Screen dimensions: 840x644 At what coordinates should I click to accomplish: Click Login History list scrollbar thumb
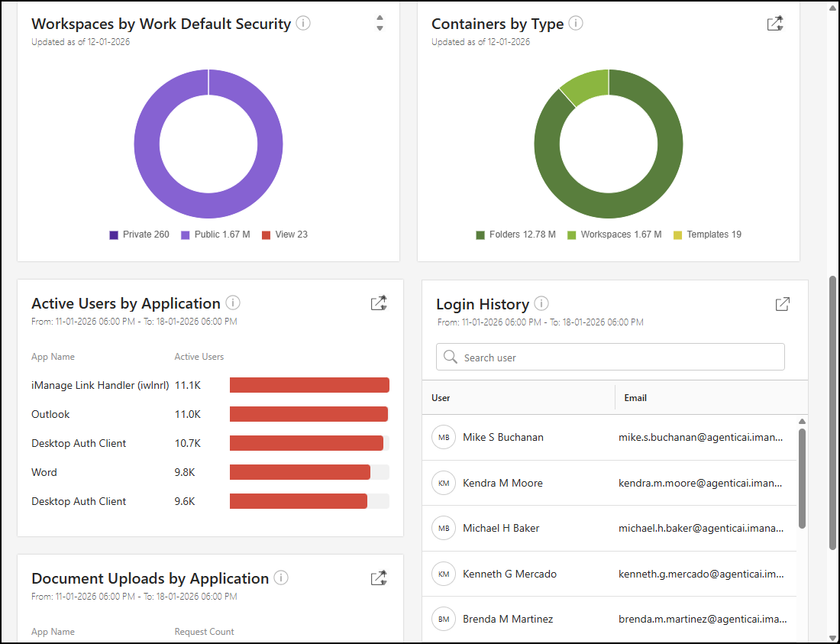click(802, 477)
